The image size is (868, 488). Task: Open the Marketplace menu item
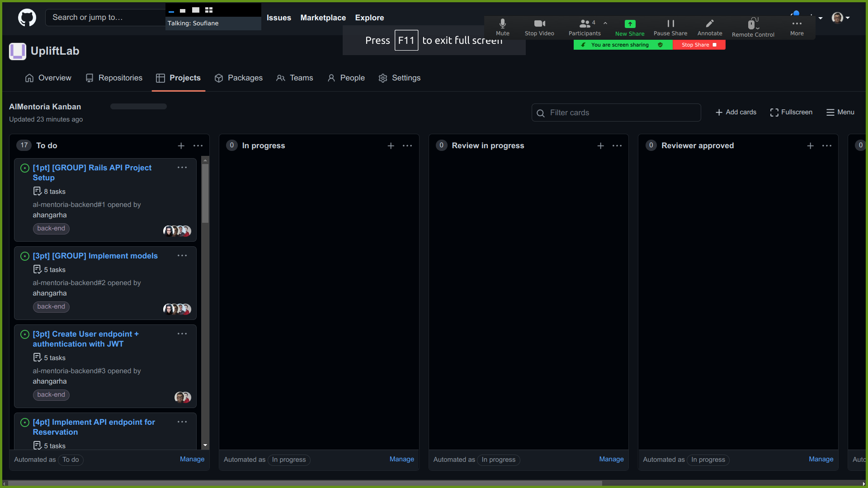323,18
